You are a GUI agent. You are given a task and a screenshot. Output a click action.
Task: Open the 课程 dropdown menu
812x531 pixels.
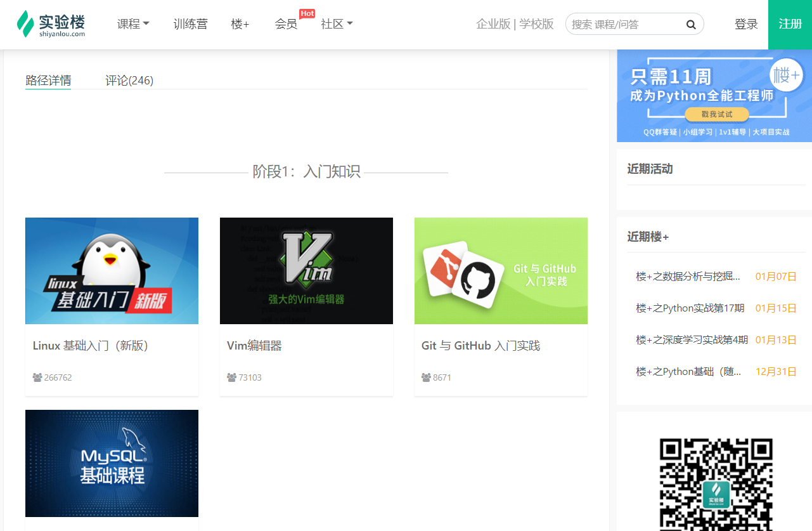pos(133,24)
